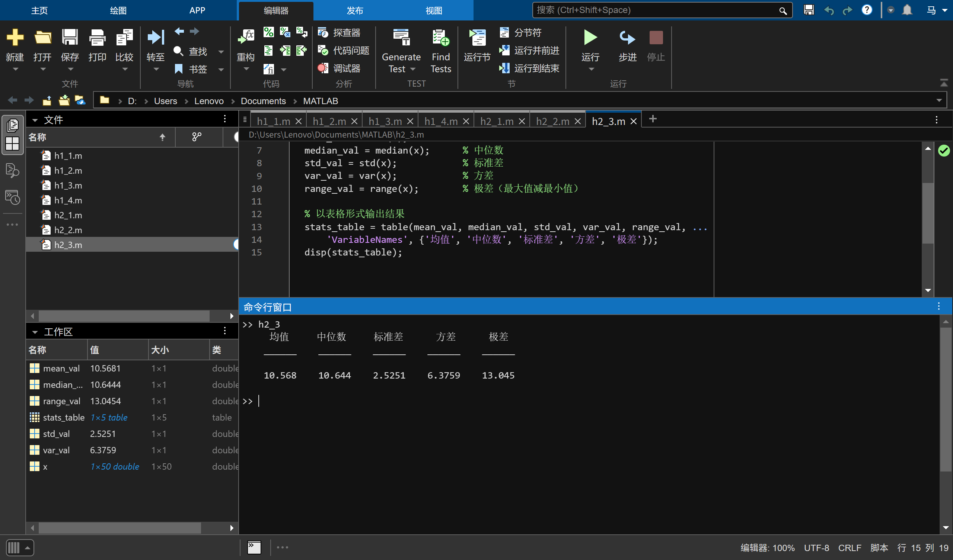Click the notifications bell icon
Screen dimensions: 953x560
907,10
